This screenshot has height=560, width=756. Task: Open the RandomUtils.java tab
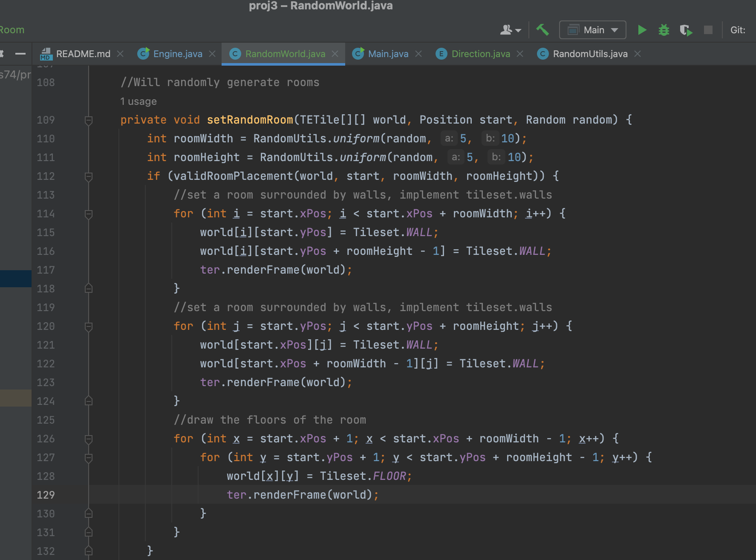pos(590,54)
